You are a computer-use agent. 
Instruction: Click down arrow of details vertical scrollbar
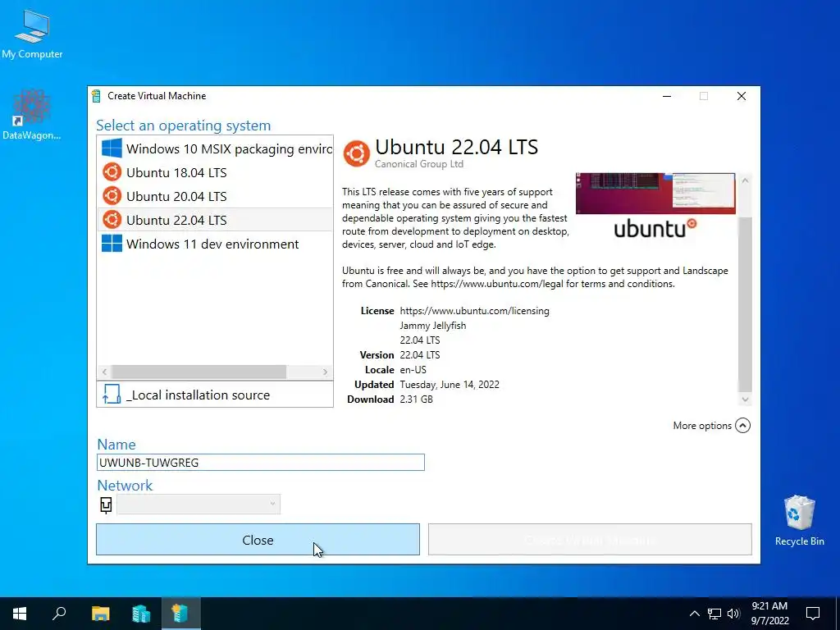745,399
